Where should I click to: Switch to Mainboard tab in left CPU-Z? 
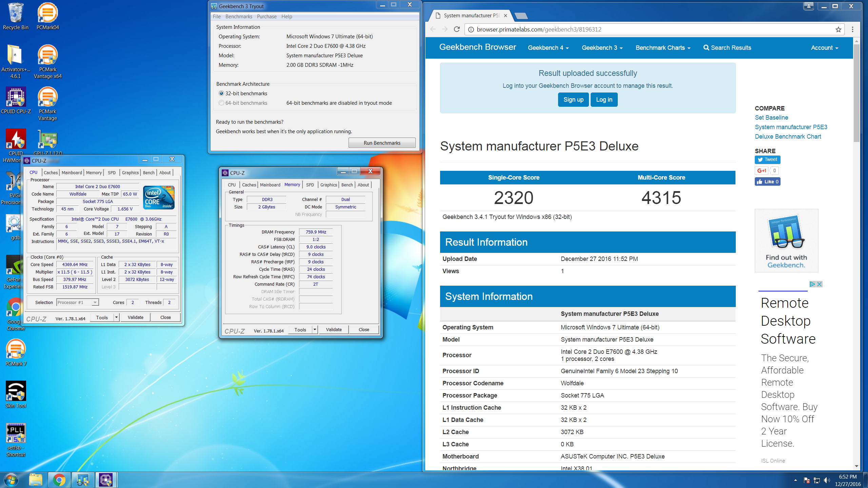[x=72, y=172]
